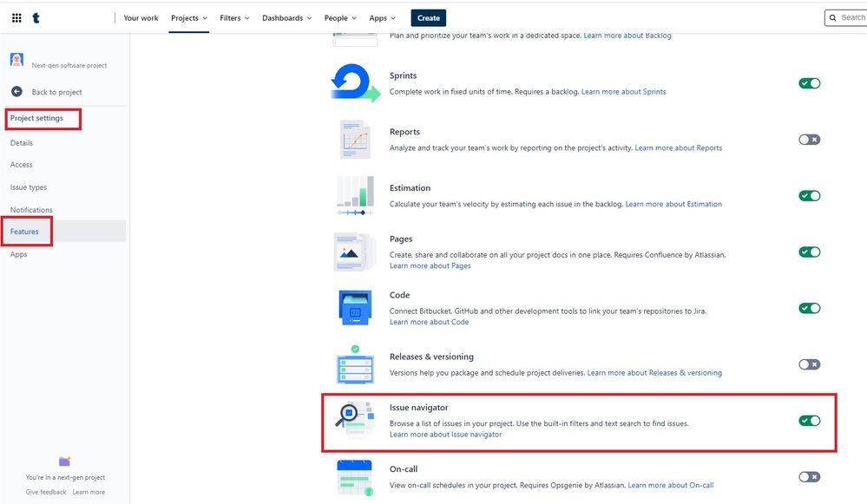Click the Estimation bar graph illustration
This screenshot has height=504, width=867.
[x=355, y=196]
